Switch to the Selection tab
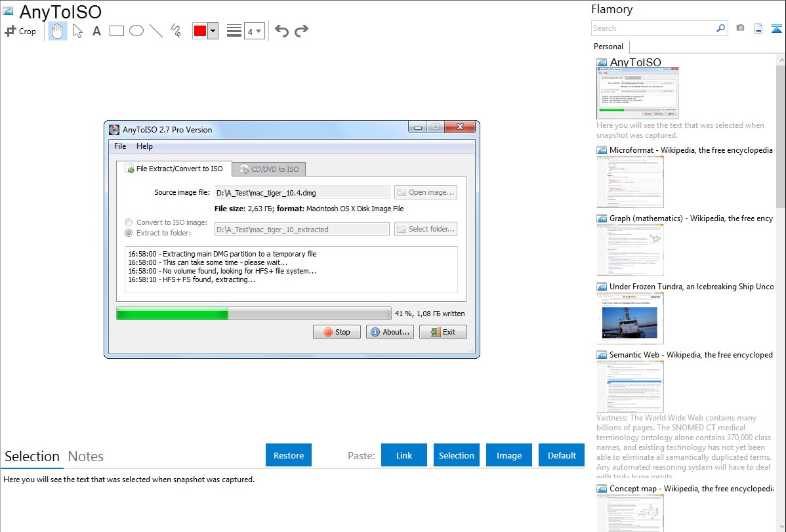Viewport: 786px width, 532px height. [x=32, y=457]
